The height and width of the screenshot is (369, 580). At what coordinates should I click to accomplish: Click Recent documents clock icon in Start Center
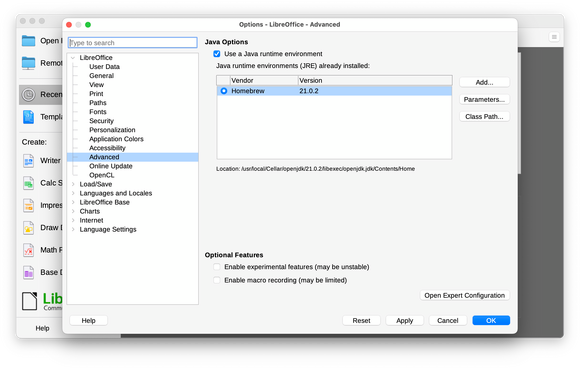pyautogui.click(x=28, y=95)
